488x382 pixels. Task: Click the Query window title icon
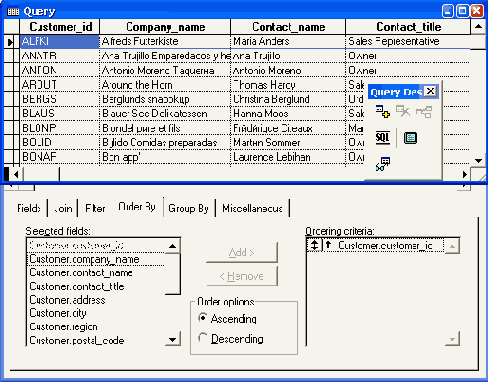pos(13,12)
